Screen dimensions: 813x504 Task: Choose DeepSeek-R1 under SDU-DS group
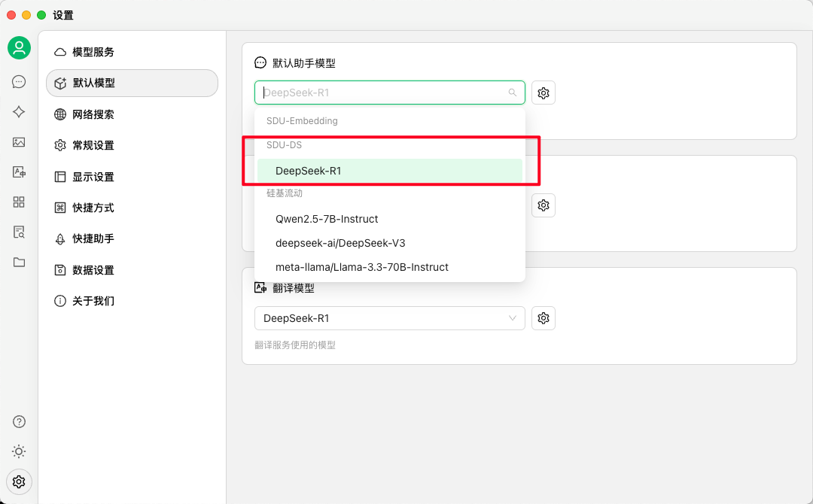pos(390,171)
